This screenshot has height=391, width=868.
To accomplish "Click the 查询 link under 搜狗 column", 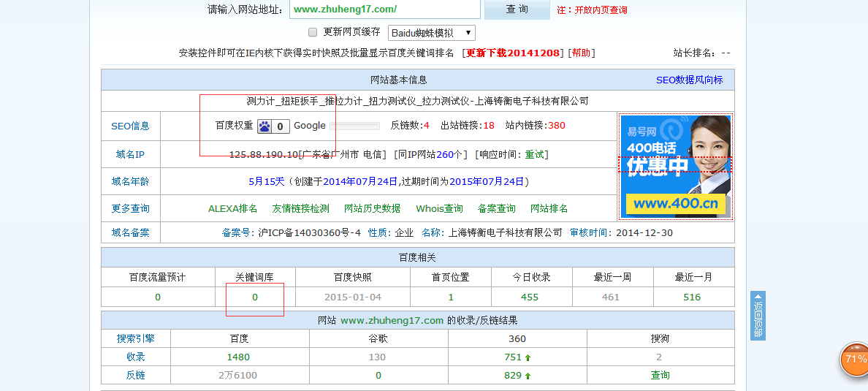I will (x=660, y=375).
